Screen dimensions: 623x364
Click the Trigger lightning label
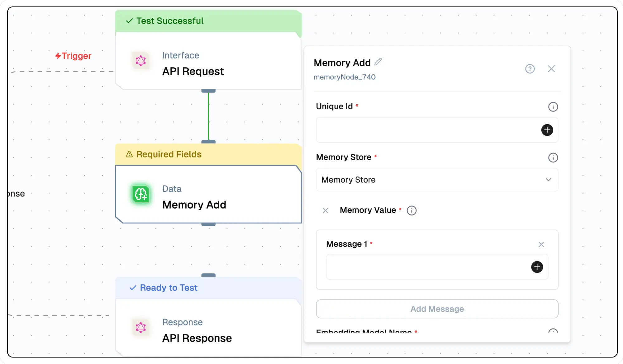(74, 56)
